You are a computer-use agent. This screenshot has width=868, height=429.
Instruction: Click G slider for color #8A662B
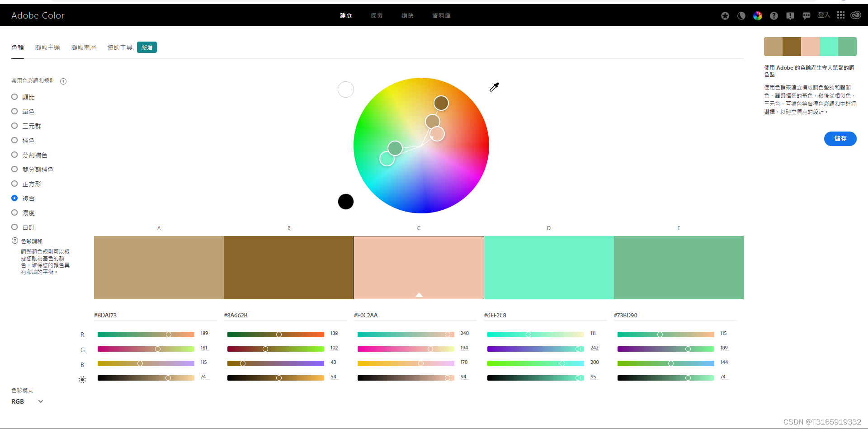pos(276,349)
